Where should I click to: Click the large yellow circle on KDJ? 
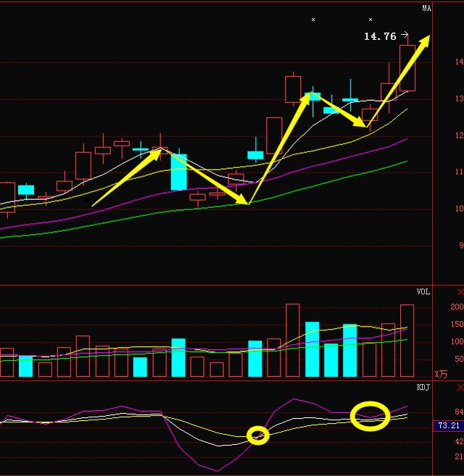[x=370, y=415]
